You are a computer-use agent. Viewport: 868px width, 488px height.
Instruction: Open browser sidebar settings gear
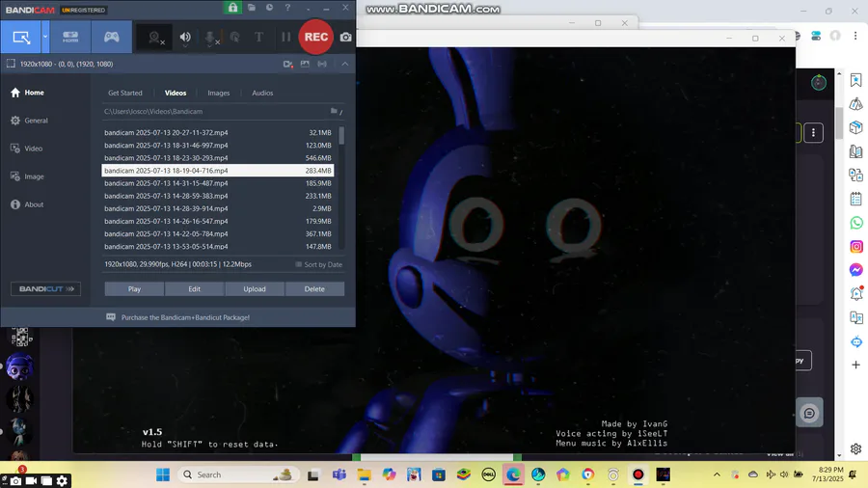pyautogui.click(x=855, y=448)
